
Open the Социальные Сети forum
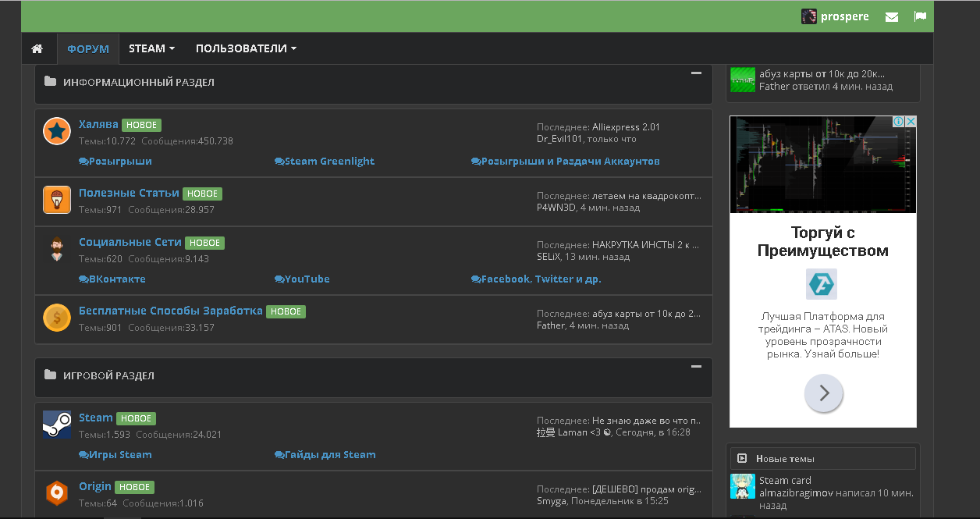click(x=130, y=242)
